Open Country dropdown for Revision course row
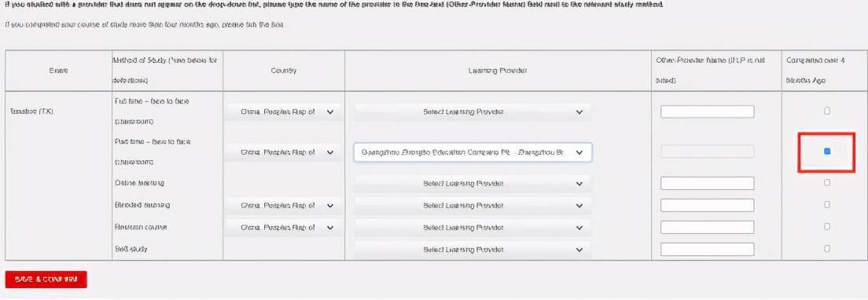868x300 pixels. [x=283, y=227]
